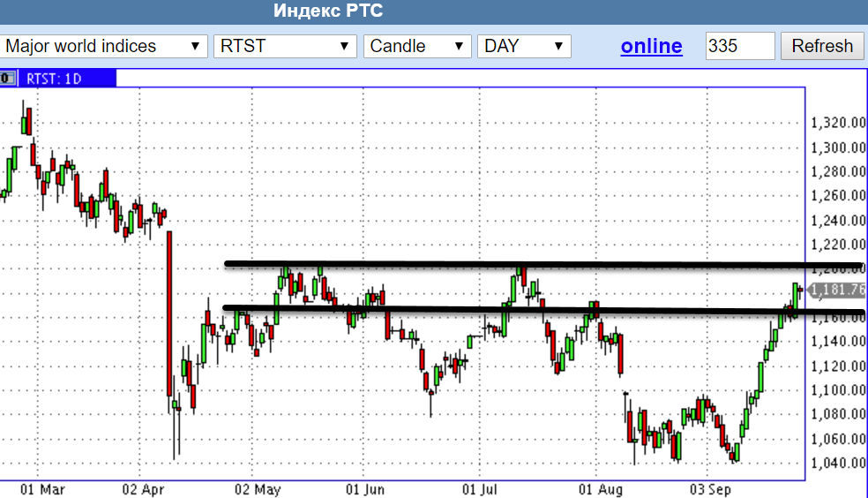Open the Major world indices dropdown

(102, 47)
